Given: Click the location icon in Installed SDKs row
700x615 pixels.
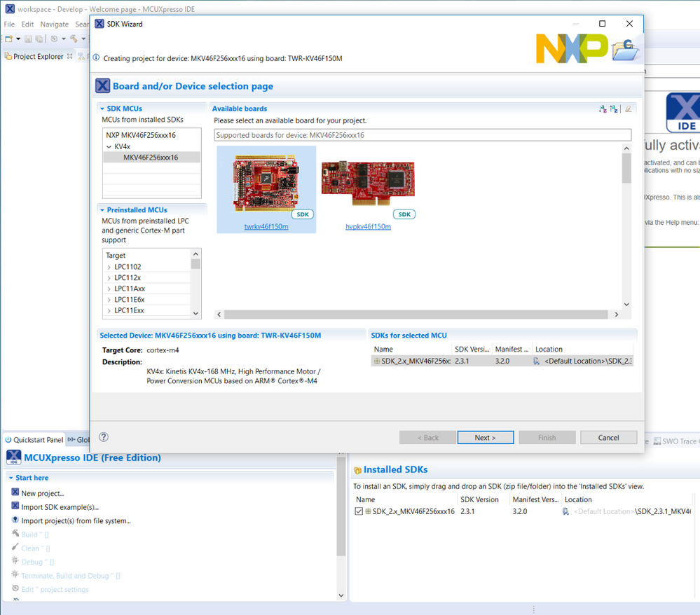Looking at the screenshot, I should (x=566, y=511).
